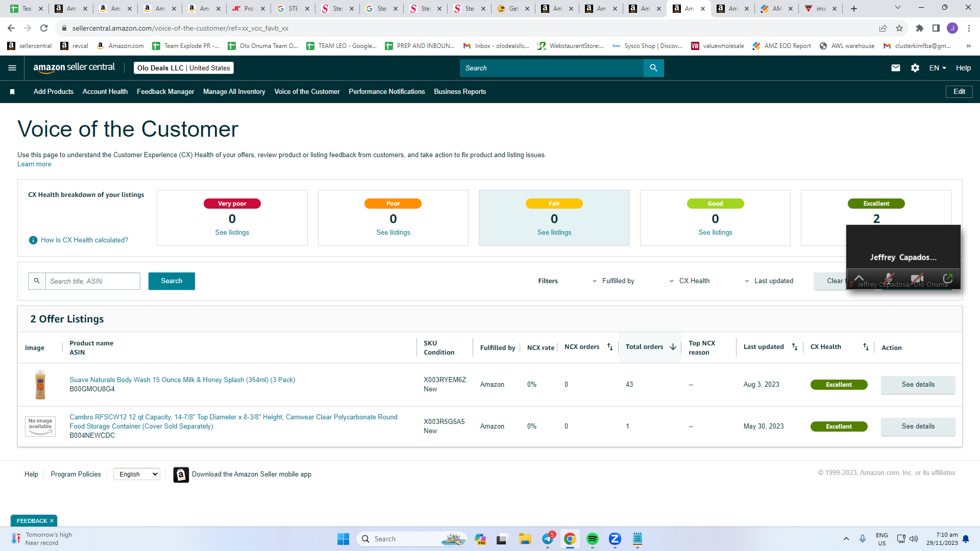Open the AMZ EOD Report bookmark
The height and width of the screenshot is (551, 980).
click(782, 46)
